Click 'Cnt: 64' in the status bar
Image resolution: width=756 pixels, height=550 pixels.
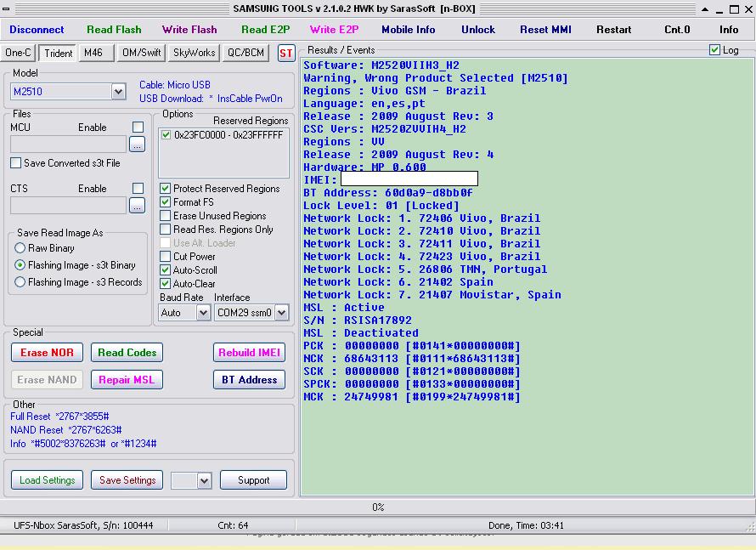coord(233,525)
